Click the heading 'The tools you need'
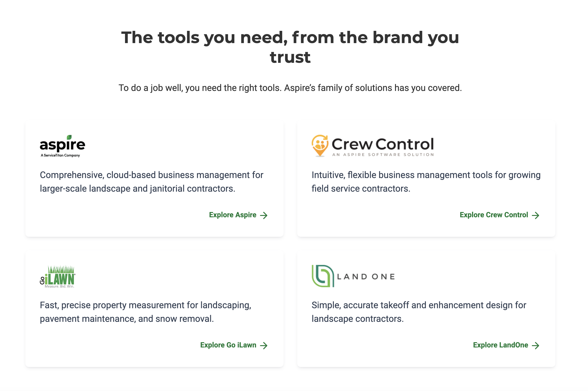The height and width of the screenshot is (391, 588). (x=290, y=47)
